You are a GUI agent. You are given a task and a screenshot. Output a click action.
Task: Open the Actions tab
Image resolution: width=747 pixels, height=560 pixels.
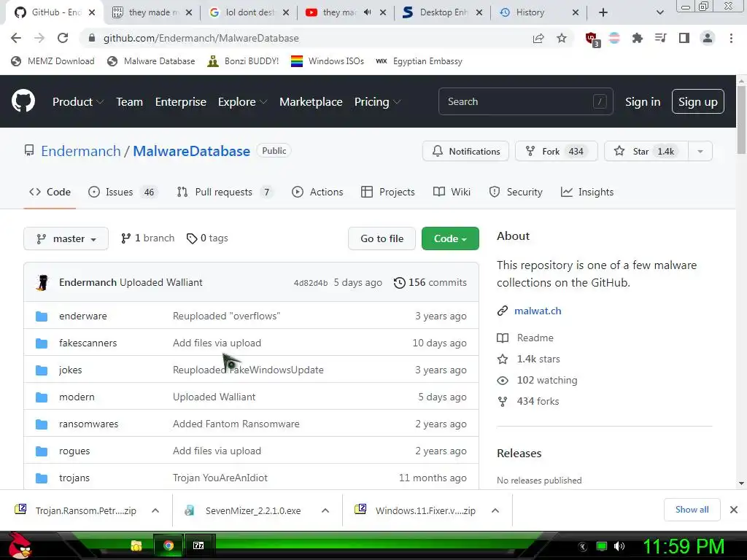(x=317, y=192)
